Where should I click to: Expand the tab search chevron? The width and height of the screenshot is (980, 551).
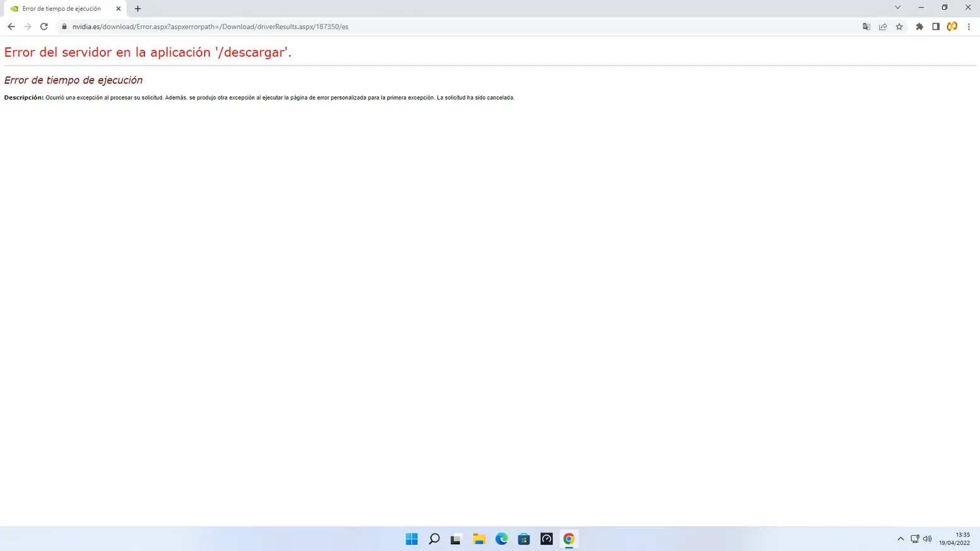(897, 8)
